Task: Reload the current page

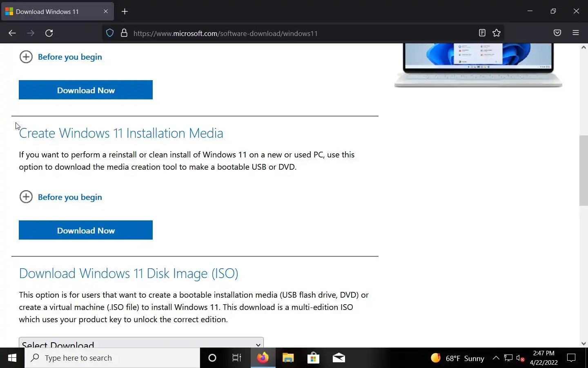Action: tap(49, 33)
